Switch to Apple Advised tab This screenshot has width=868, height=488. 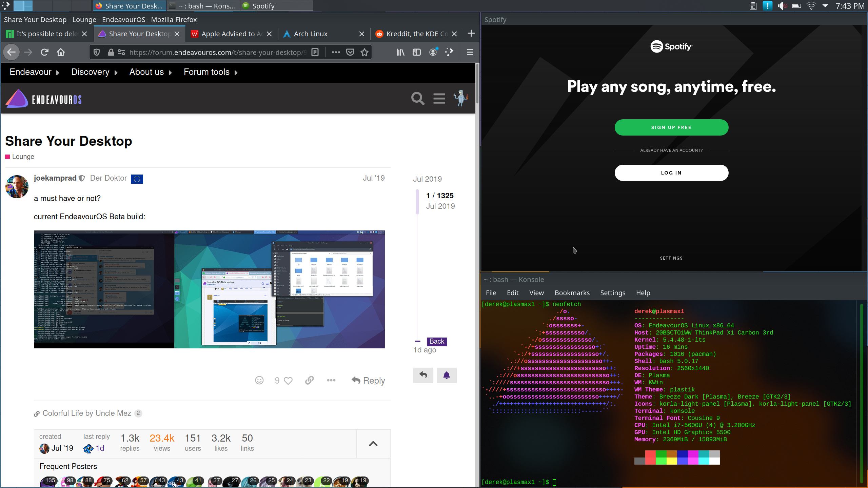point(231,34)
